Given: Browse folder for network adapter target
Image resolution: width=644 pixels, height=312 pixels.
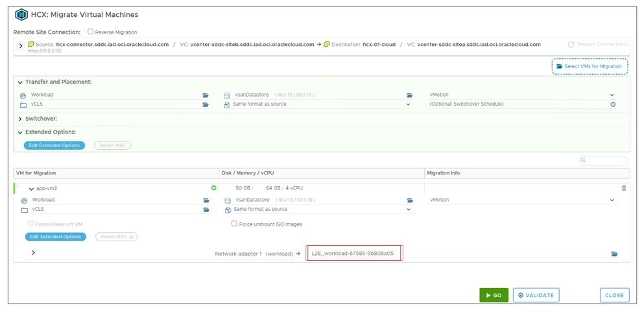Looking at the screenshot, I should (614, 254).
